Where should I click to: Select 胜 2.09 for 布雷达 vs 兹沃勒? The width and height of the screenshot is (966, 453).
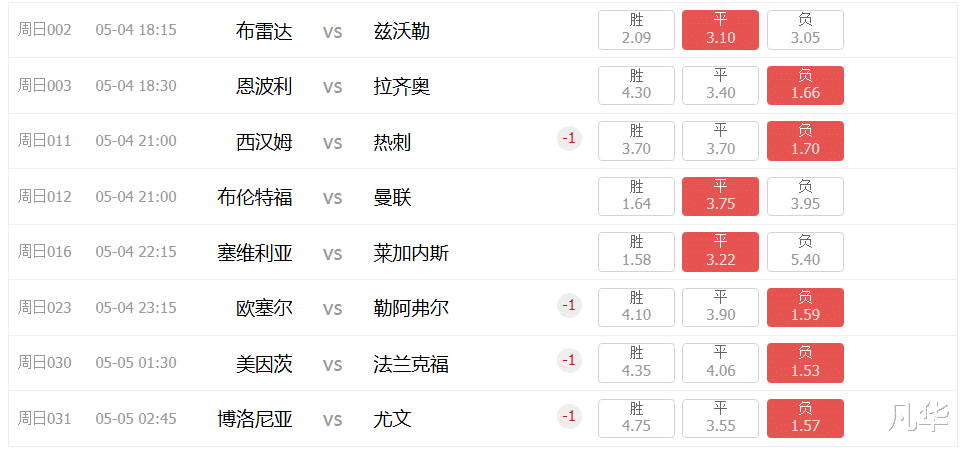[636, 30]
